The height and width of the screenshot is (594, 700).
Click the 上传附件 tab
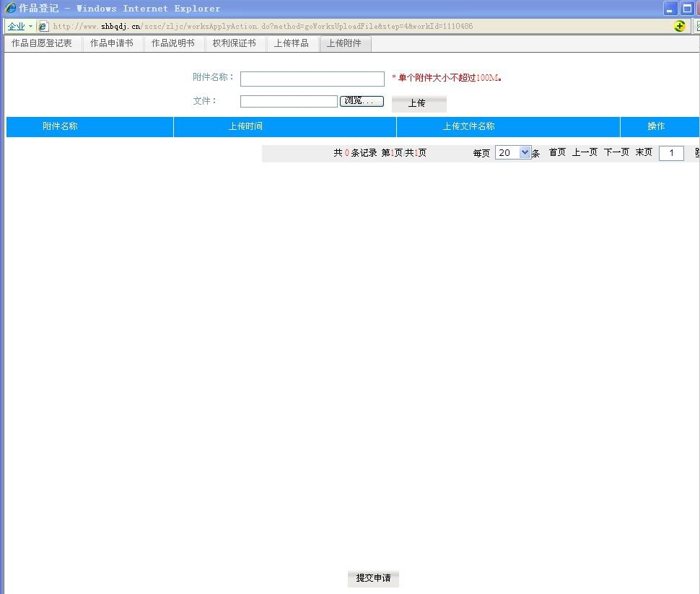tap(344, 43)
